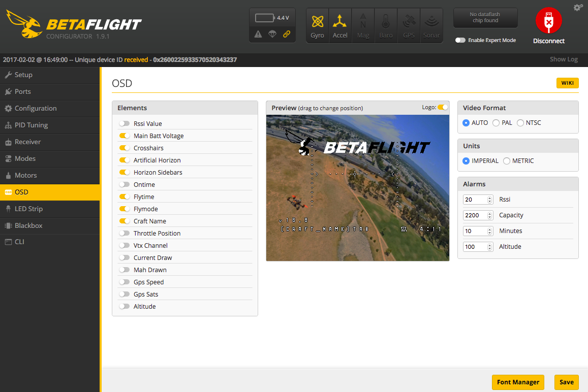The height and width of the screenshot is (392, 588).
Task: Toggle the Flytime element
Action: [124, 197]
